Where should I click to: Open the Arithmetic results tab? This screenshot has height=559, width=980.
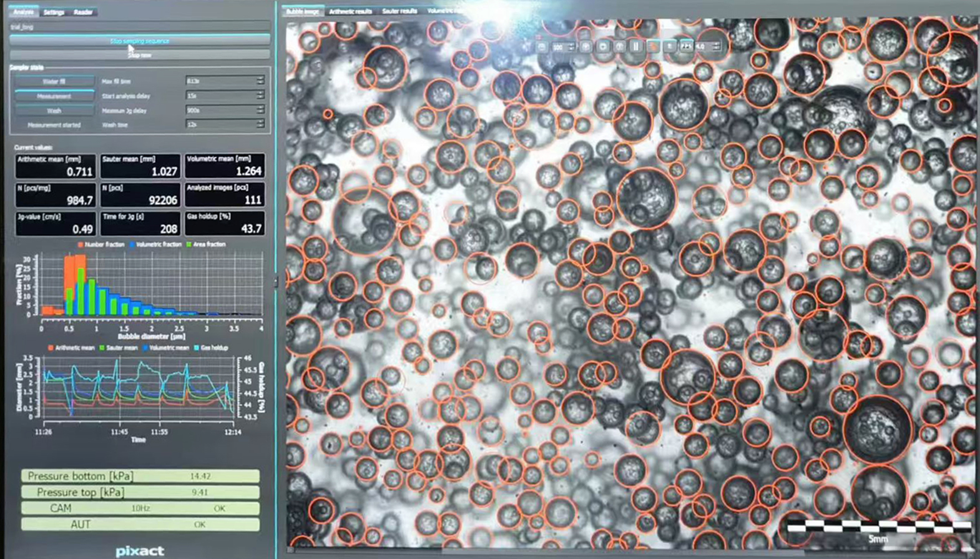[x=350, y=11]
